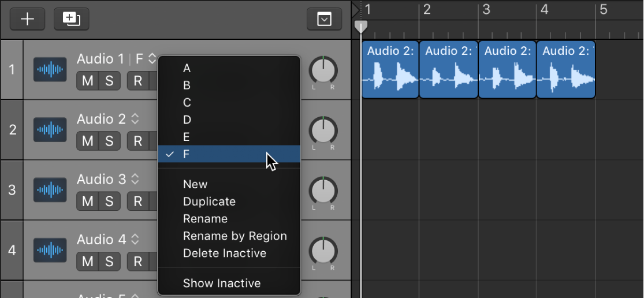
Task: Select the first audio region at bar 1
Action: pos(390,69)
